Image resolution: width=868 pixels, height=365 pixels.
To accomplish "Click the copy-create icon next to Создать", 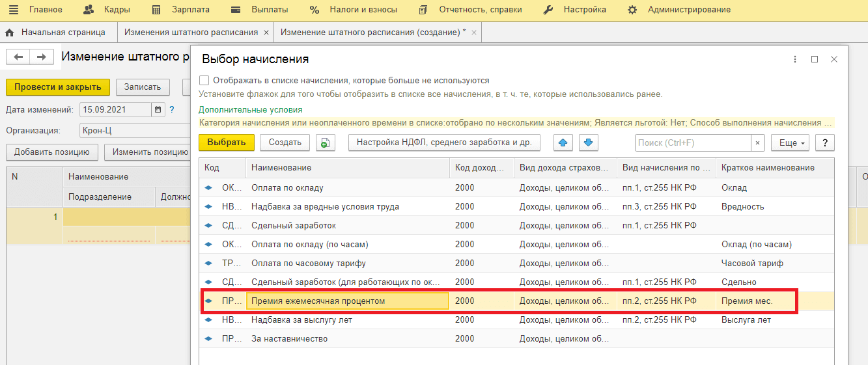I will pos(326,142).
